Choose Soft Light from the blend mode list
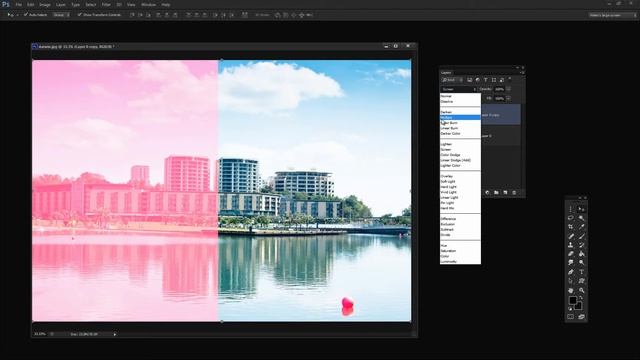Viewport: 640px width, 360px height. (460, 182)
